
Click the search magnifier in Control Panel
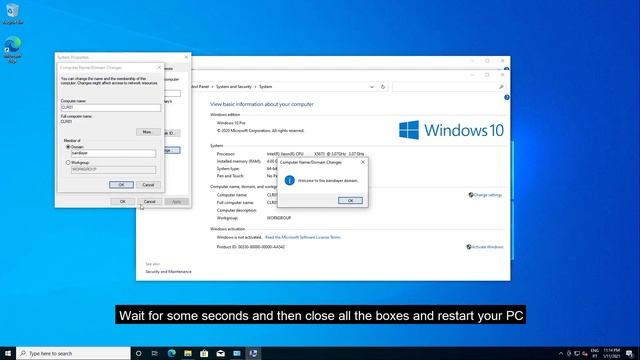coord(501,87)
